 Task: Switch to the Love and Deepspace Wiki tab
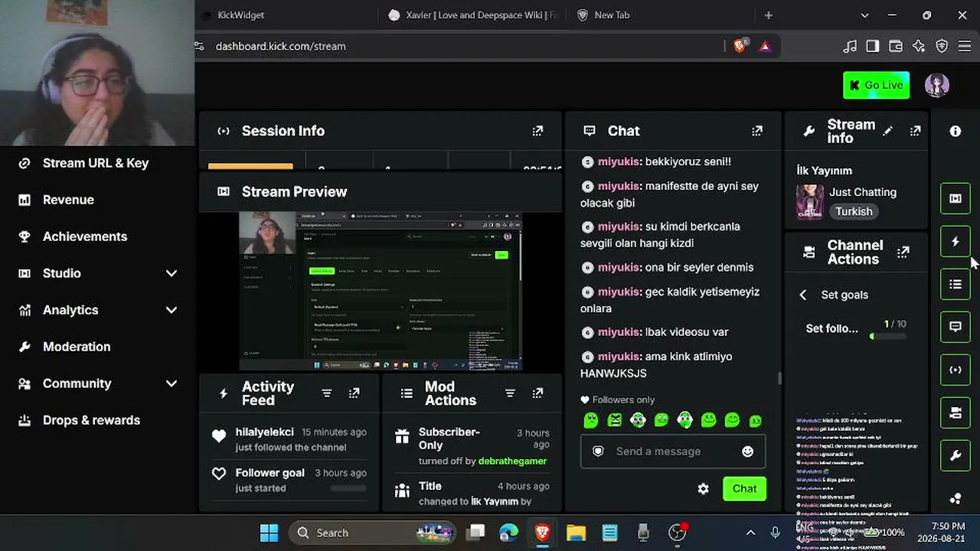(472, 15)
